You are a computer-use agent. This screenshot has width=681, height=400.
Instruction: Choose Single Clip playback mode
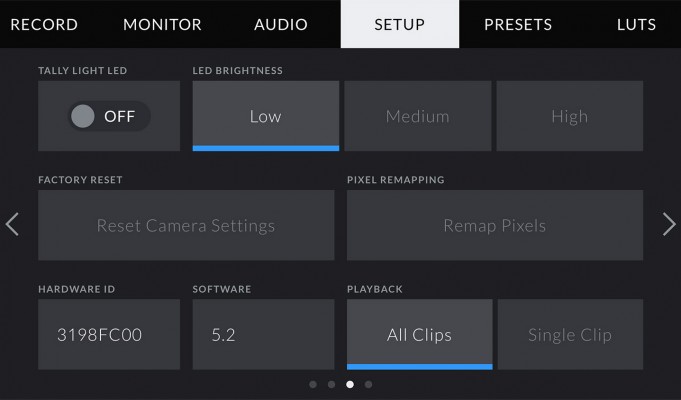(x=570, y=334)
